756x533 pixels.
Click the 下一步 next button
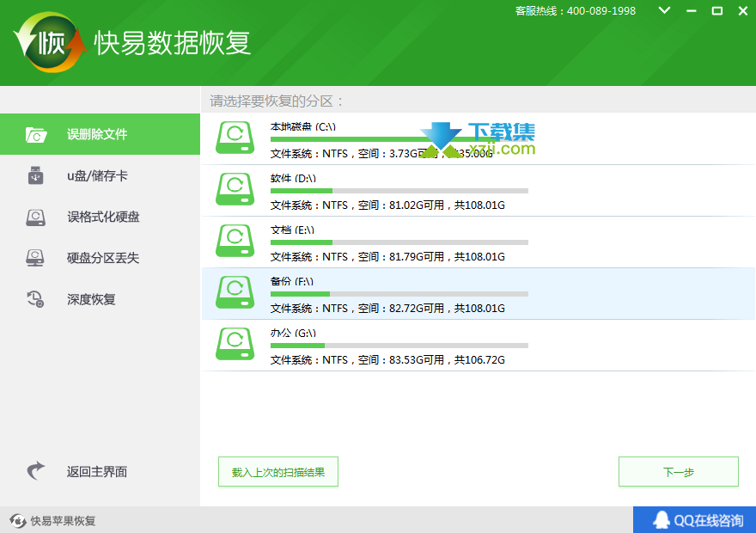tap(679, 472)
